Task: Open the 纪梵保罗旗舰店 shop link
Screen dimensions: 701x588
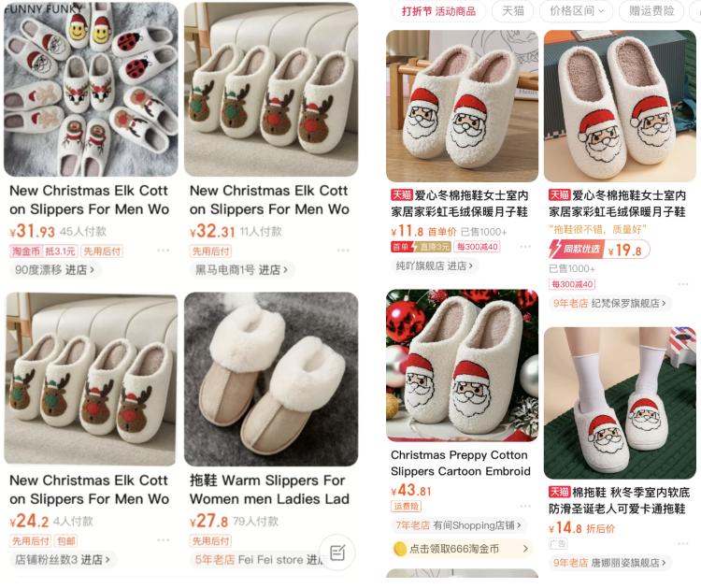Action: pyautogui.click(x=608, y=303)
